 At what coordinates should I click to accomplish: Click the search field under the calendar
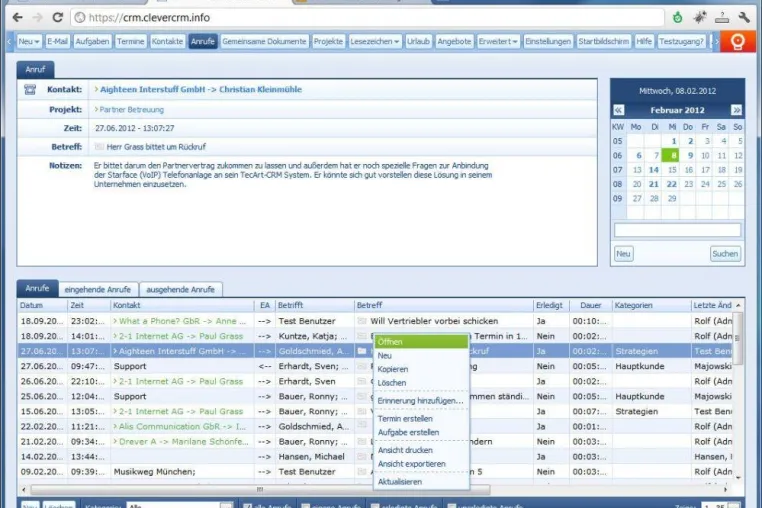point(677,230)
